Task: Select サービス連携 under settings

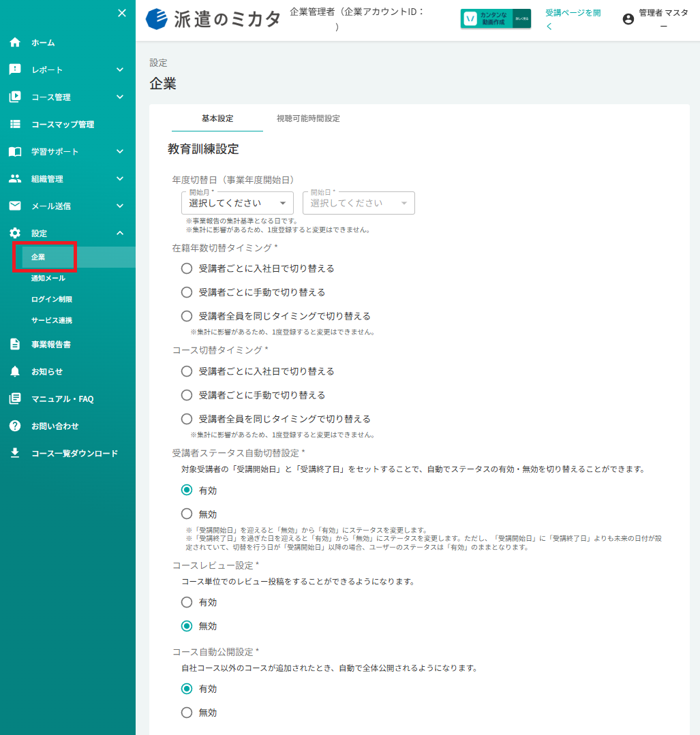Action: (x=52, y=320)
